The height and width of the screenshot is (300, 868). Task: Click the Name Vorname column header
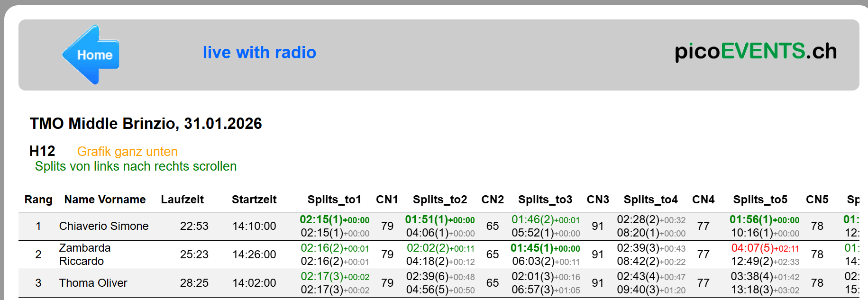click(x=105, y=200)
